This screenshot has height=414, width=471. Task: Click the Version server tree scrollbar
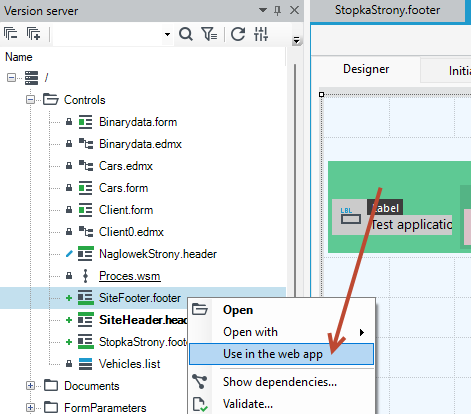click(x=295, y=180)
